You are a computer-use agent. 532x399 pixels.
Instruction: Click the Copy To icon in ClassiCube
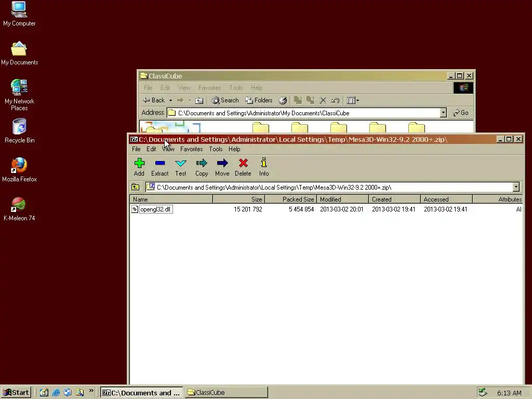(x=310, y=100)
